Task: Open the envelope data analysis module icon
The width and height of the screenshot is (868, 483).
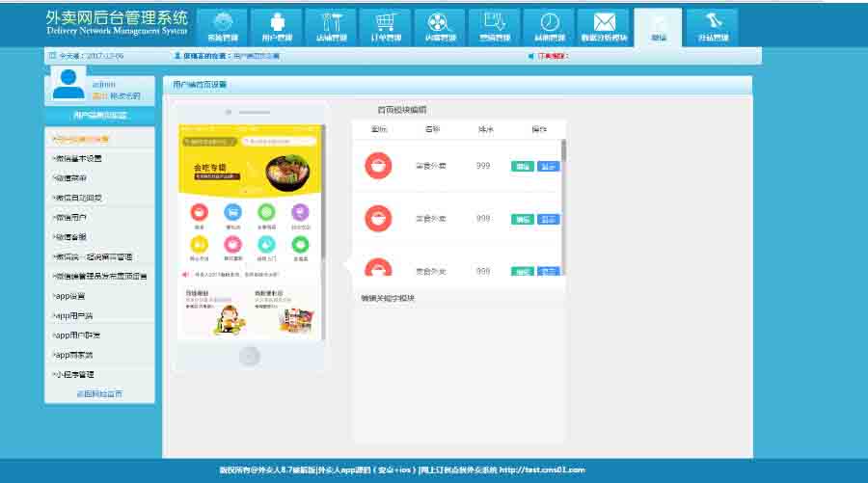Action: 604,27
